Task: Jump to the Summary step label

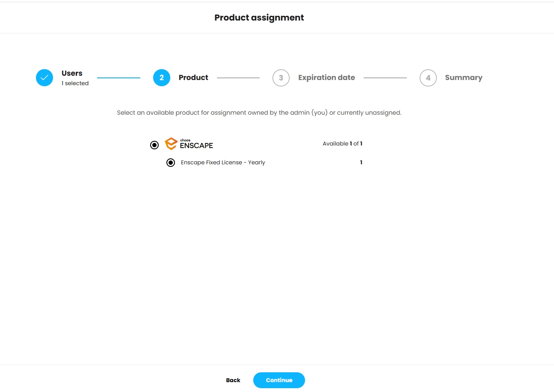Action: 463,77
